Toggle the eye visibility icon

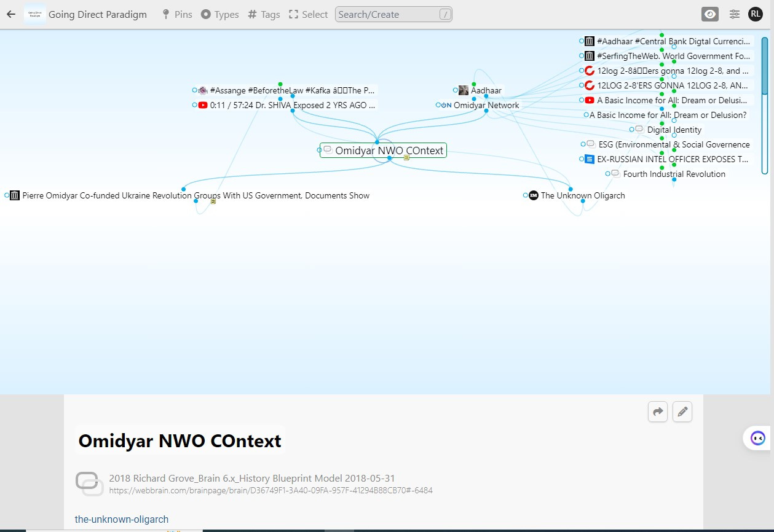tap(710, 14)
